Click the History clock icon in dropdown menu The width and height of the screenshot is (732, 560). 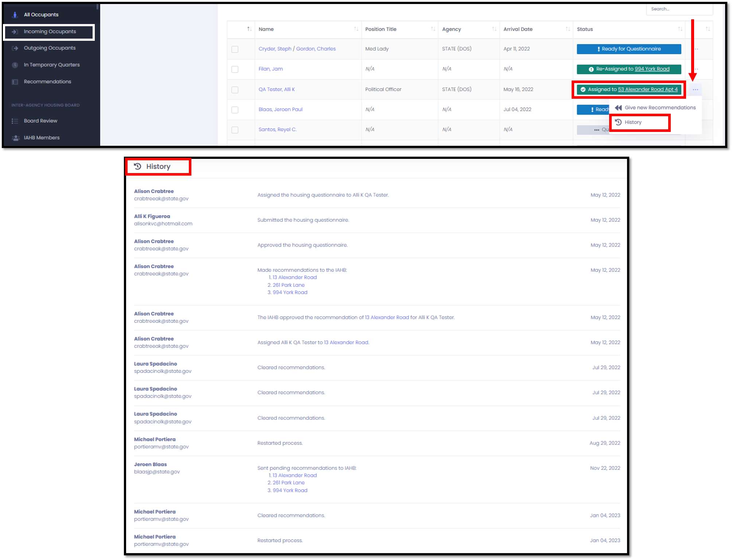coord(618,122)
